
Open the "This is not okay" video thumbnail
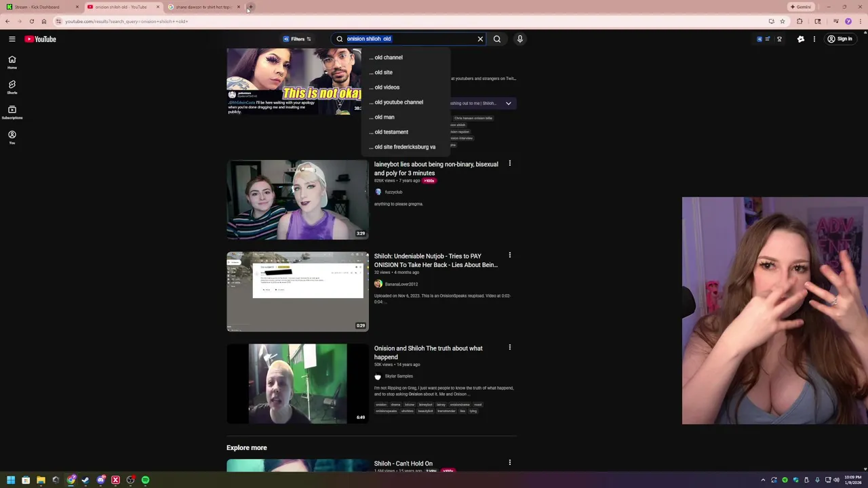tap(294, 80)
